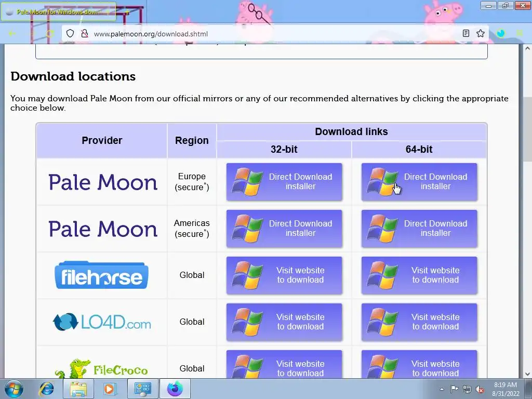
Task: Click the FileCroco provider logo
Action: click(x=101, y=369)
